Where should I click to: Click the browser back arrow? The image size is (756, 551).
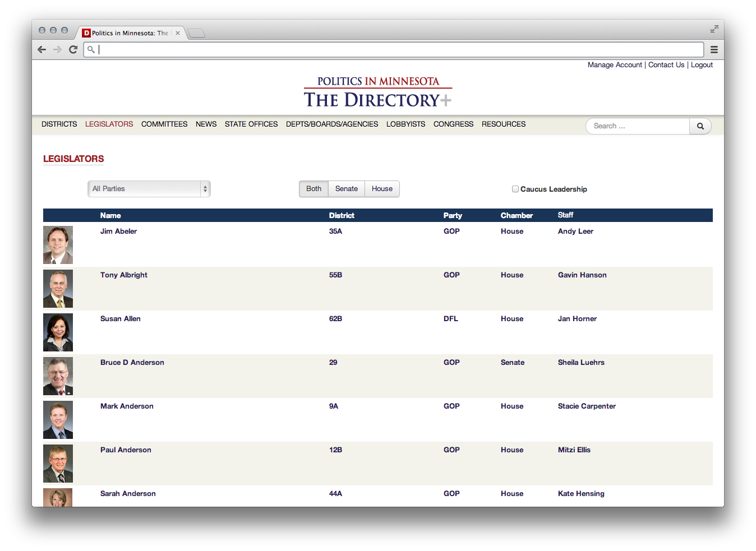42,49
